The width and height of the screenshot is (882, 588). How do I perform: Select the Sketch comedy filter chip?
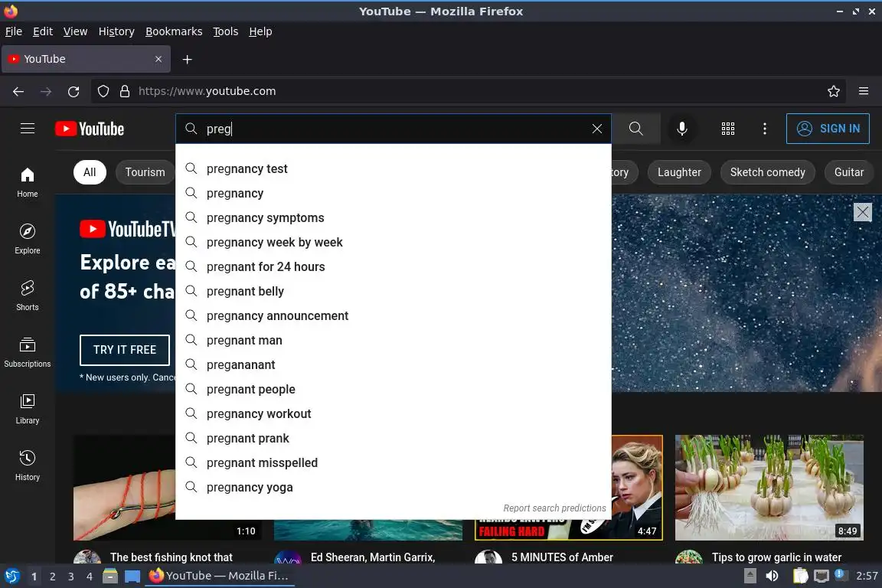(767, 172)
